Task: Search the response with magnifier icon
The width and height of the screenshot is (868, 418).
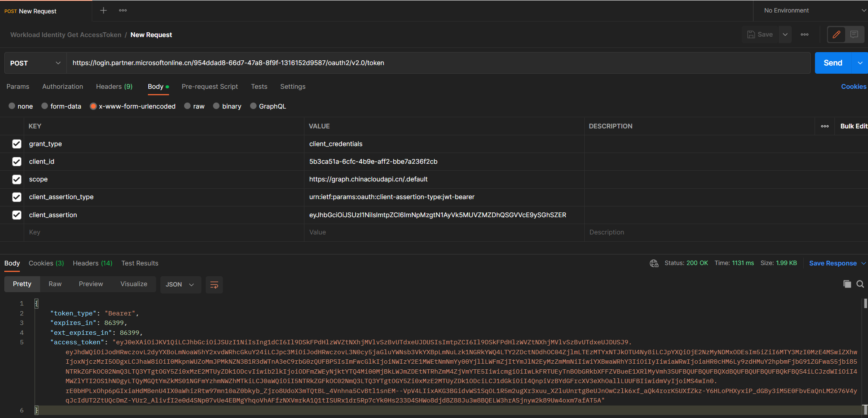Action: 860,284
